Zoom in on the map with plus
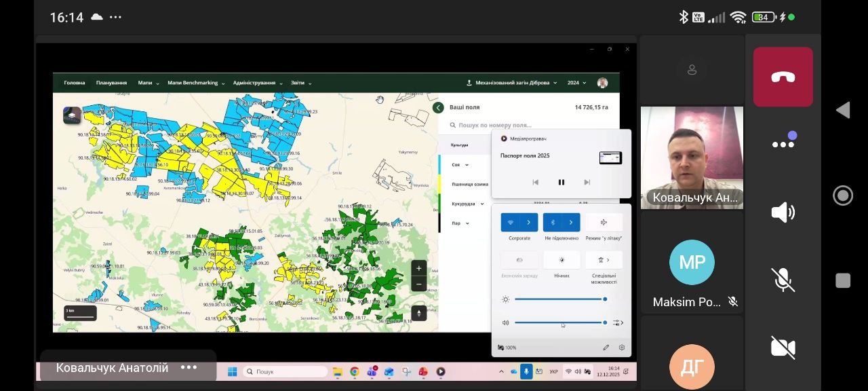Image resolution: width=868 pixels, height=391 pixels. coord(418,268)
